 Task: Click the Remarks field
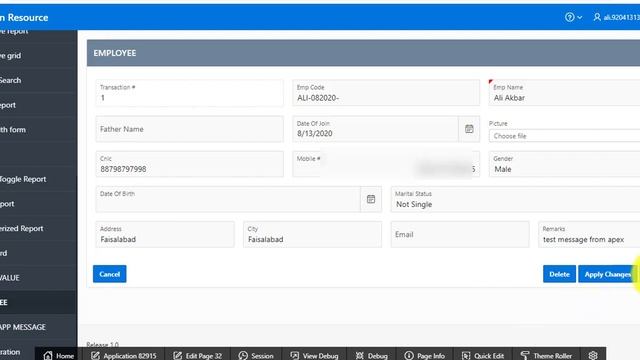589,234
